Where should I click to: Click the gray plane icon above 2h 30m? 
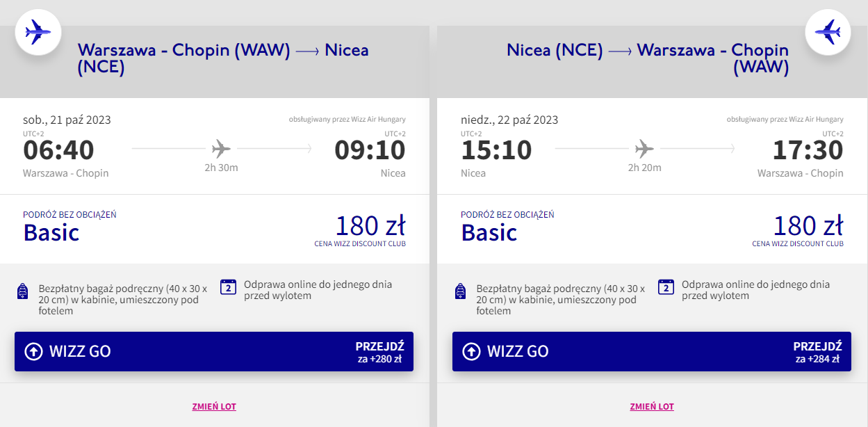click(x=222, y=148)
